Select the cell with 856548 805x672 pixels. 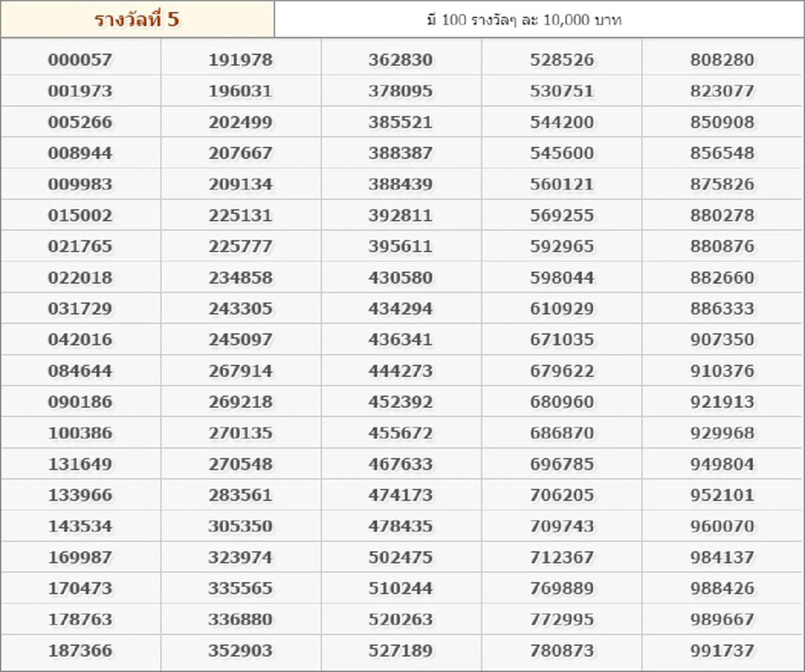[722, 153]
